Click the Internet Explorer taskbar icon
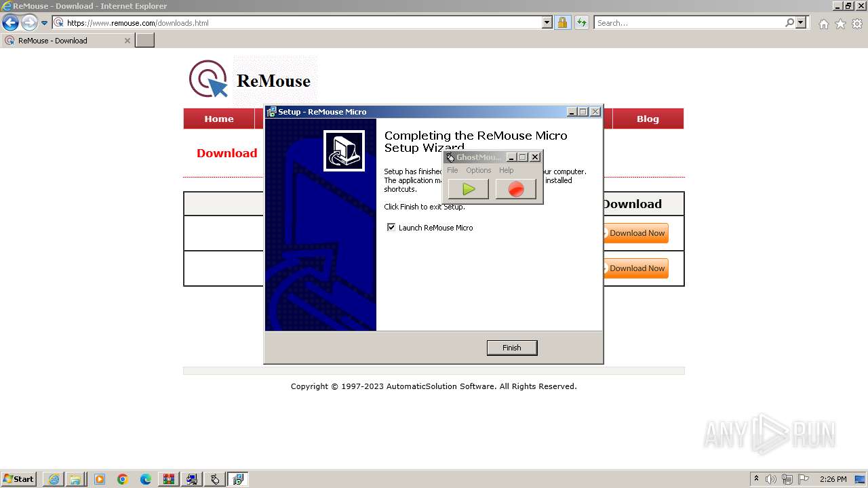Image resolution: width=868 pixels, height=488 pixels. point(54,479)
